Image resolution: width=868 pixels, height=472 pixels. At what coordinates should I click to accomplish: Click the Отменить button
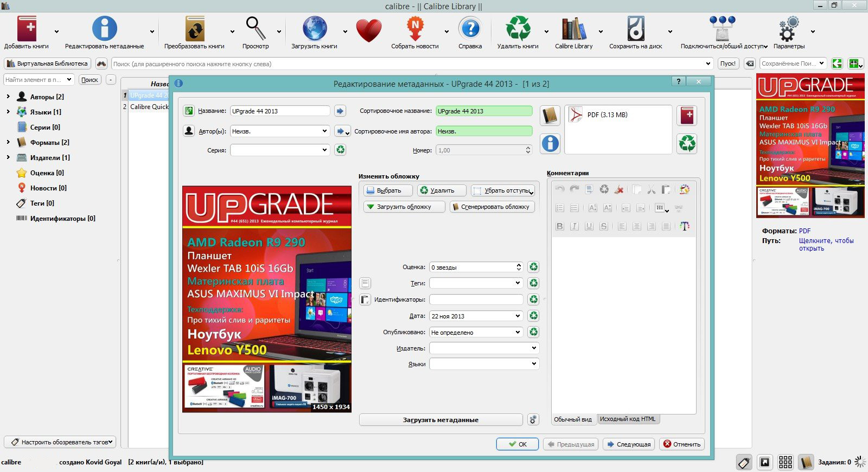click(x=682, y=444)
